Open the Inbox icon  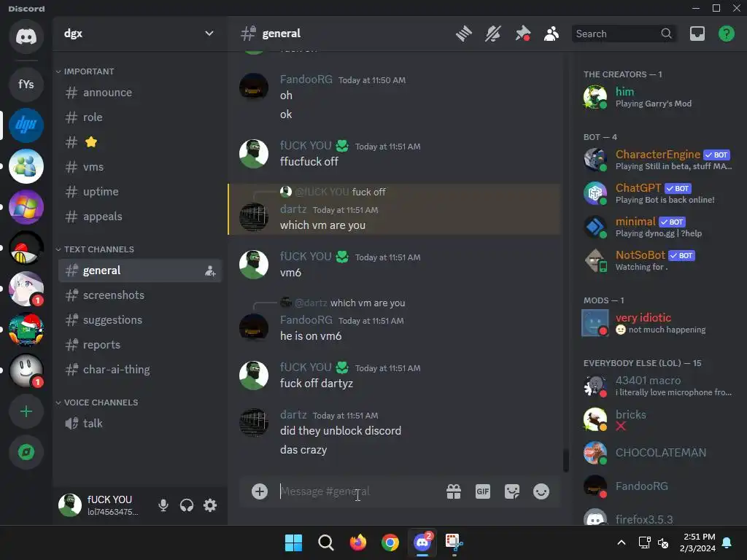pos(697,34)
